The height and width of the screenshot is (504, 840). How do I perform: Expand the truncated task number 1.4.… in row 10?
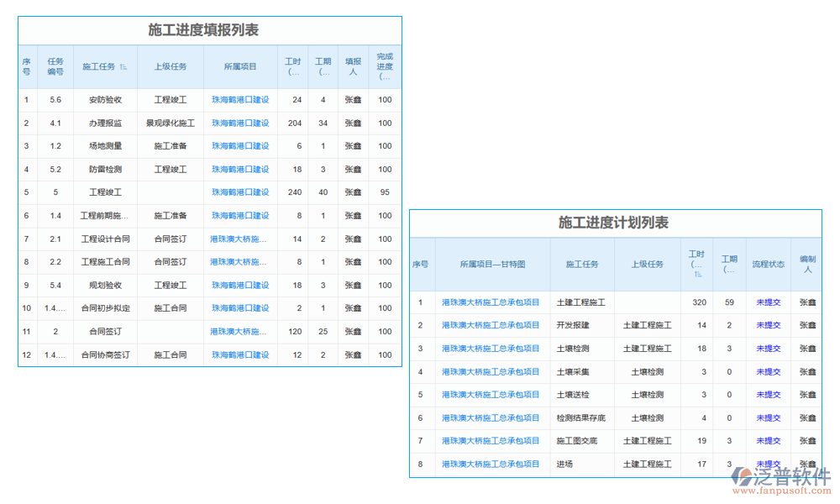tap(55, 307)
